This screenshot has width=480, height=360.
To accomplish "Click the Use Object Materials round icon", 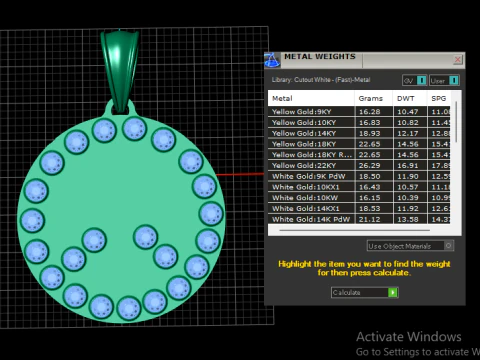I will 449,246.
